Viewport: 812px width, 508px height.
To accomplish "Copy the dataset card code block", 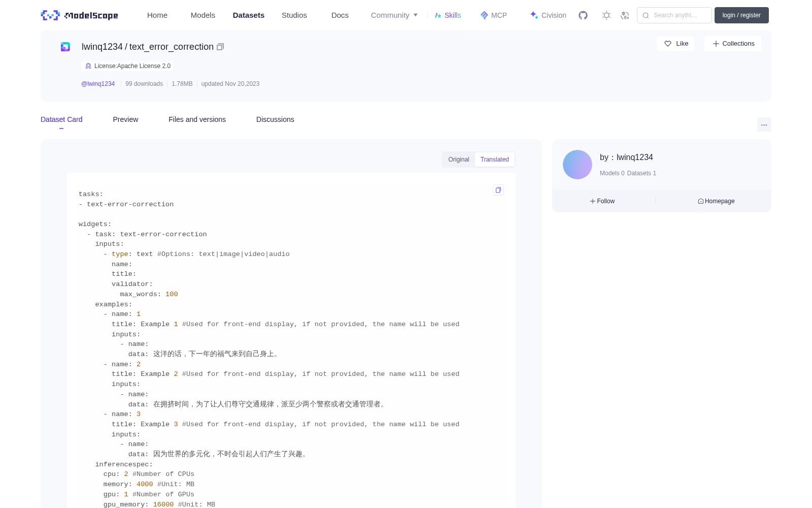I will [x=498, y=190].
